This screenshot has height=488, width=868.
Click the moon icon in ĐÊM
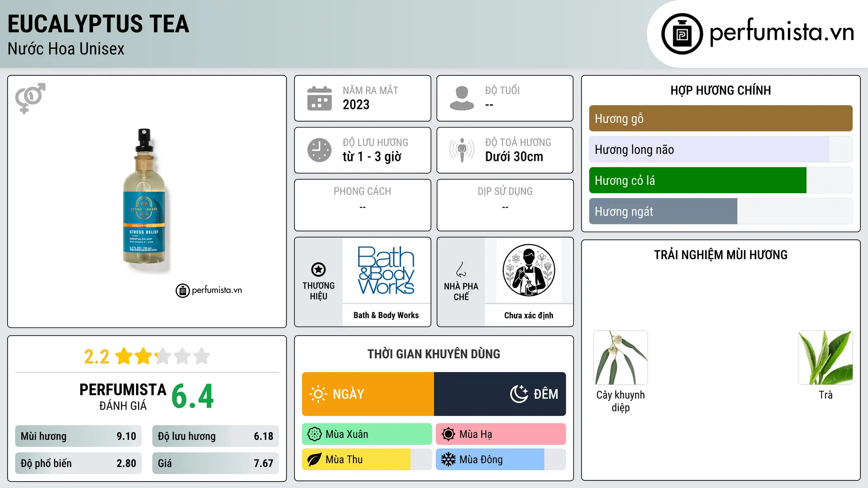pyautogui.click(x=519, y=394)
